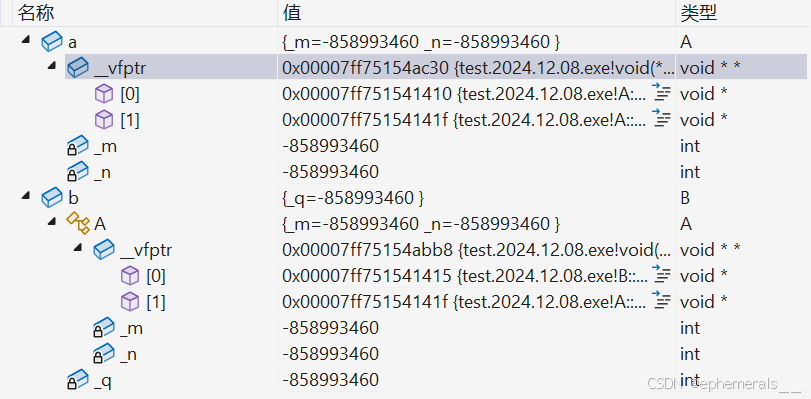The width and height of the screenshot is (811, 399).
Task: Collapse the __vfptr node under b's A
Action: [77, 247]
